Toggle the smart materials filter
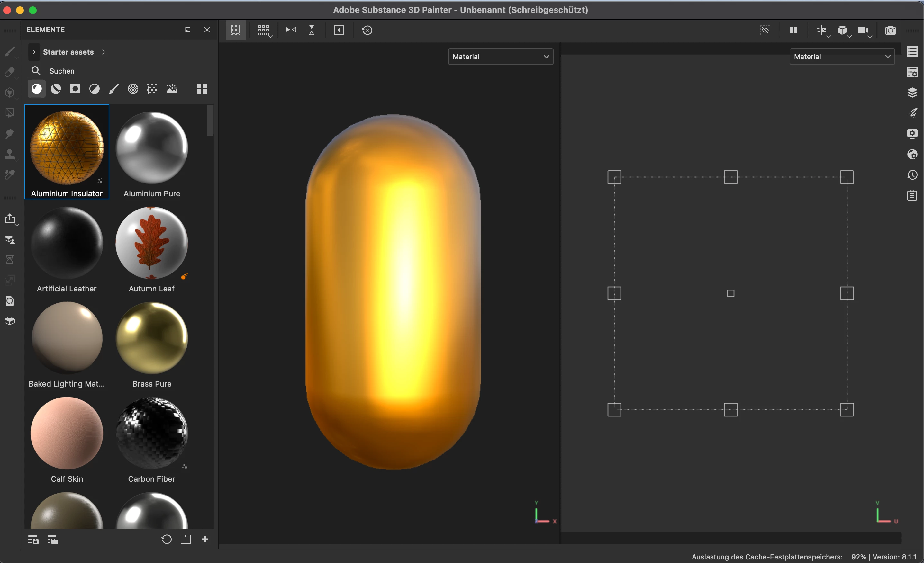Viewport: 924px width, 563px height. [56, 89]
